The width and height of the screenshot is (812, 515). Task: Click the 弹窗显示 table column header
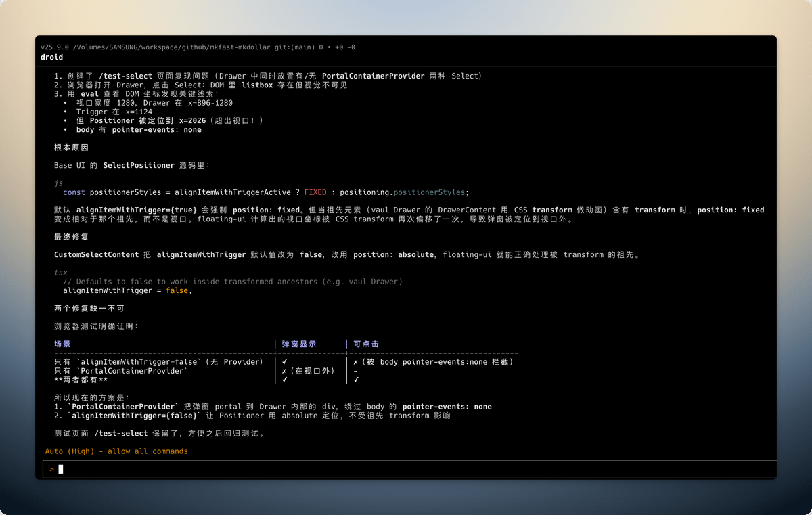pos(298,344)
